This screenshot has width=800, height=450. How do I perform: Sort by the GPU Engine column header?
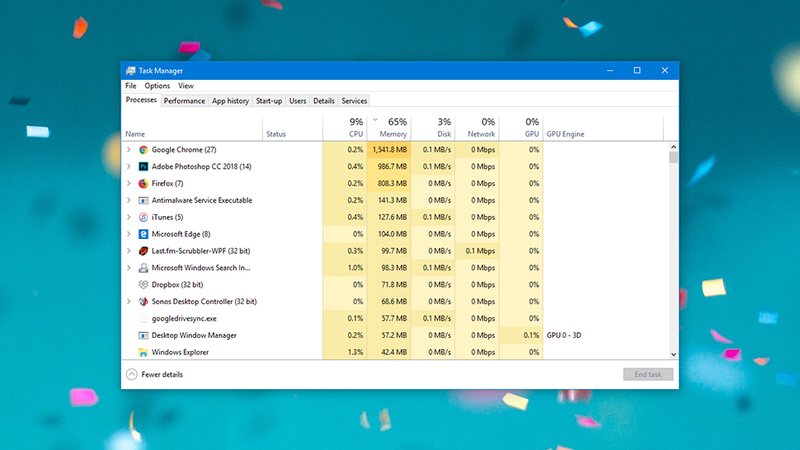(603, 128)
